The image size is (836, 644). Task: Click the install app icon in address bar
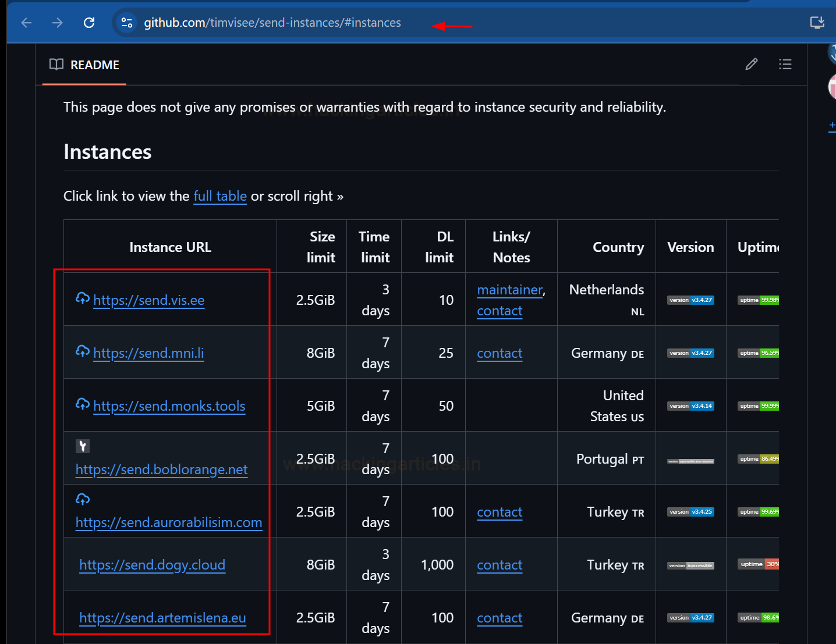click(817, 23)
